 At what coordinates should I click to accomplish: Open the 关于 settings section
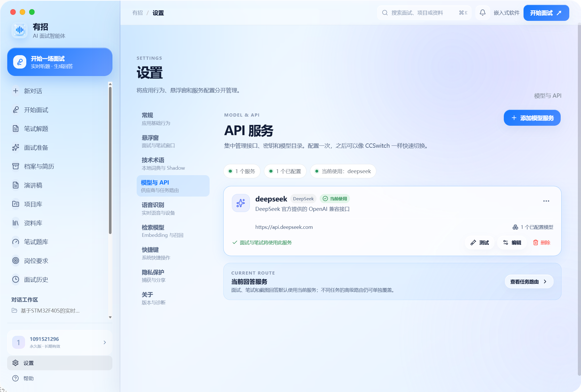tap(173, 298)
